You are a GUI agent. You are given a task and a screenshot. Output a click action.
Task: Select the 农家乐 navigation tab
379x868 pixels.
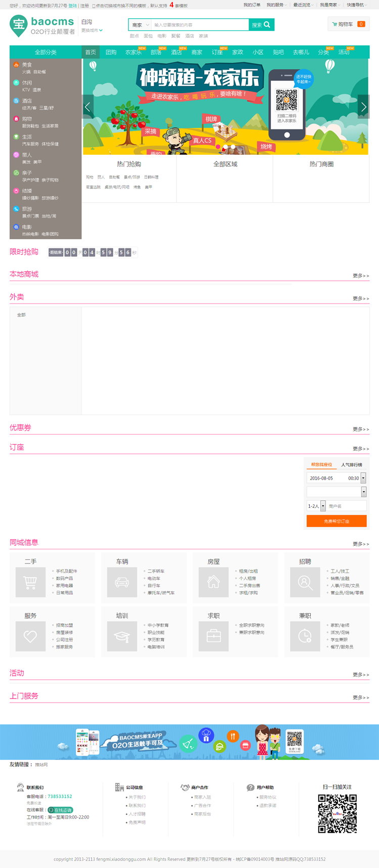[133, 52]
